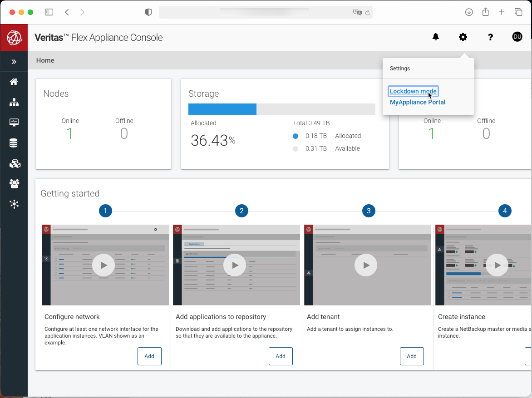532x398 pixels.
Task: Click the settings gear icon
Action: 463,37
